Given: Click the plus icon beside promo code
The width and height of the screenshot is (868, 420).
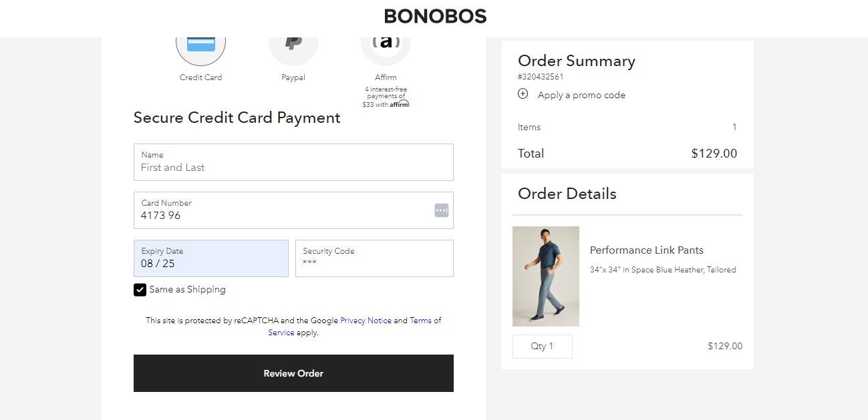Looking at the screenshot, I should coord(523,94).
